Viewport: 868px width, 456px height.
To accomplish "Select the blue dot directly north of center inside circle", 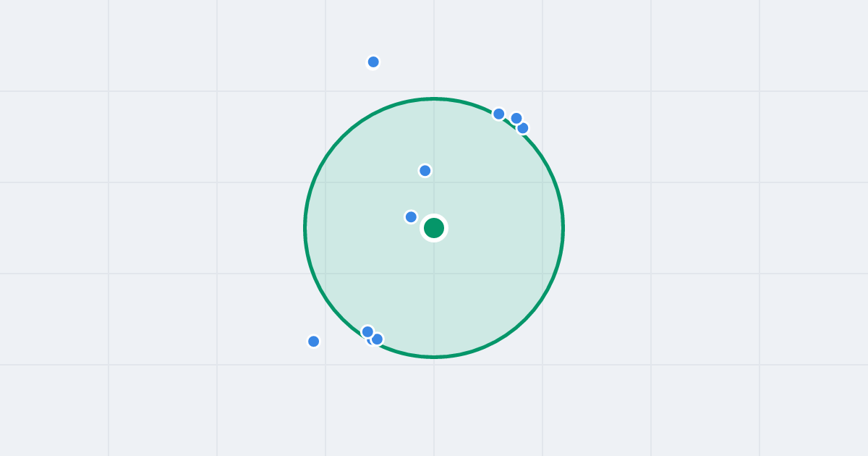I will (425, 170).
